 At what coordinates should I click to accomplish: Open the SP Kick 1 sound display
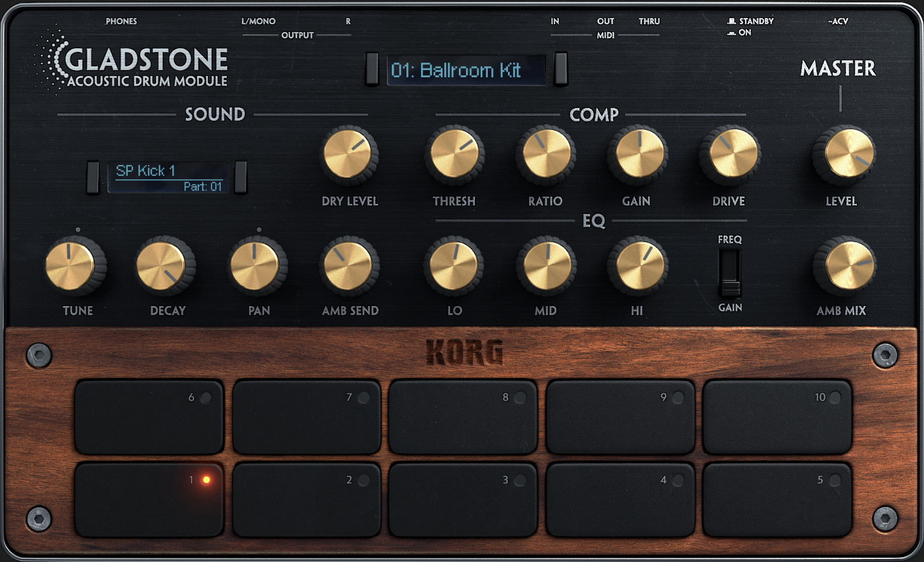pos(168,177)
